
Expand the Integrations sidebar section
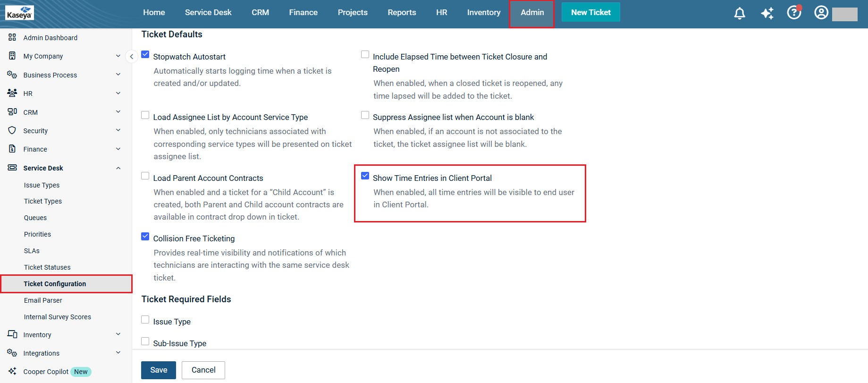pyautogui.click(x=118, y=353)
